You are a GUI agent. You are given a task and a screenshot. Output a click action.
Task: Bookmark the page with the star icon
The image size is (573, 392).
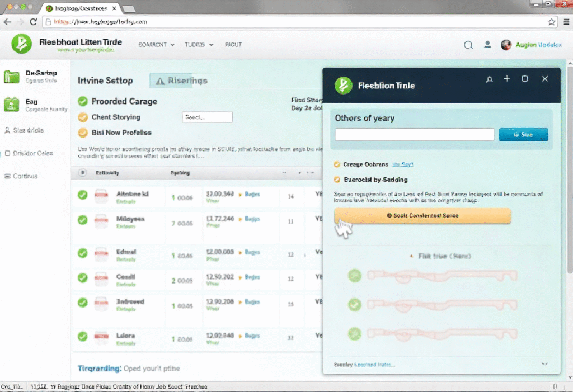(x=551, y=22)
